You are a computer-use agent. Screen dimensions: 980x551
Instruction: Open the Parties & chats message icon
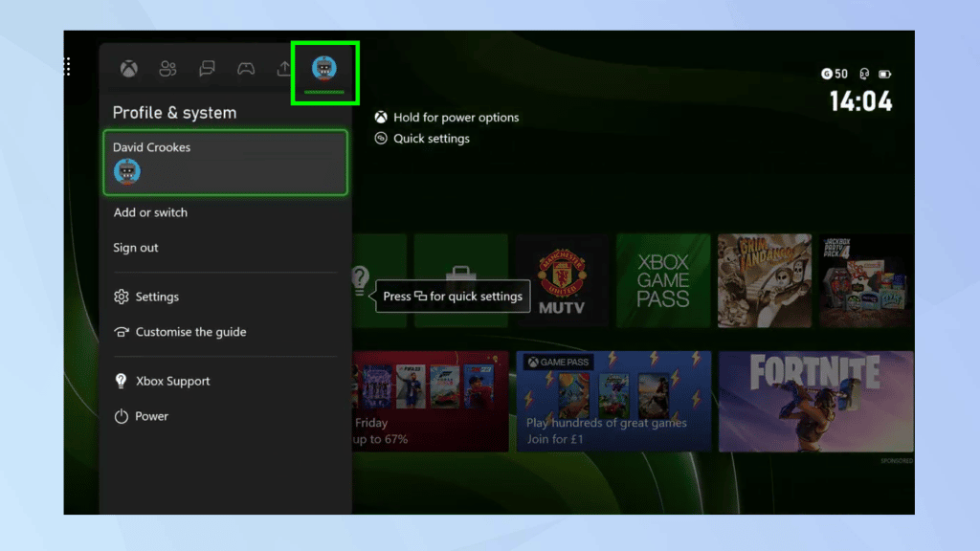207,68
